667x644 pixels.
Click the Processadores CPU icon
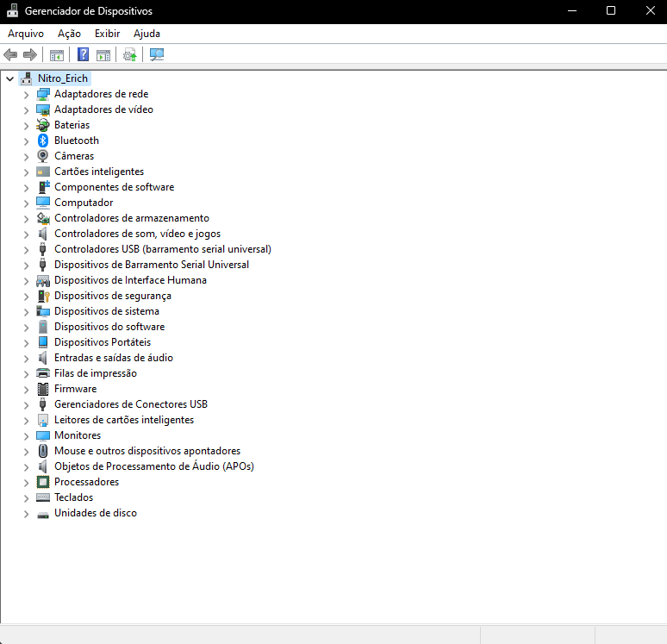(x=43, y=482)
